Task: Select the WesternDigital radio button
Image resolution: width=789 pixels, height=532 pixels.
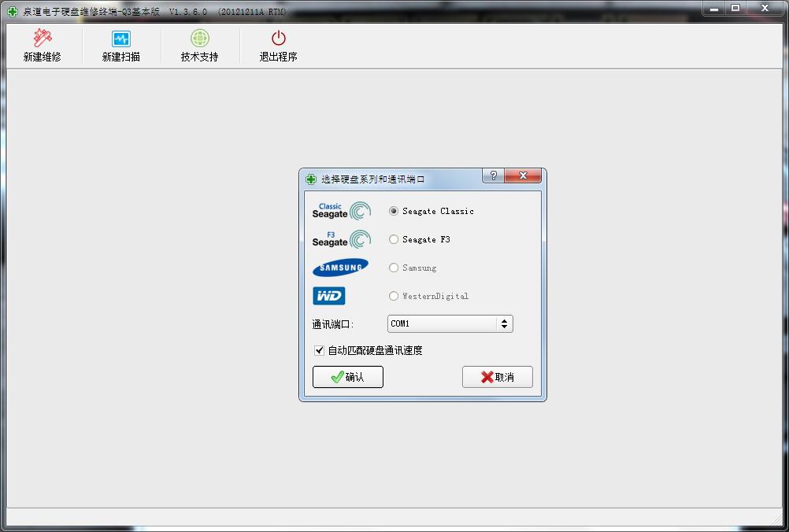Action: 393,296
